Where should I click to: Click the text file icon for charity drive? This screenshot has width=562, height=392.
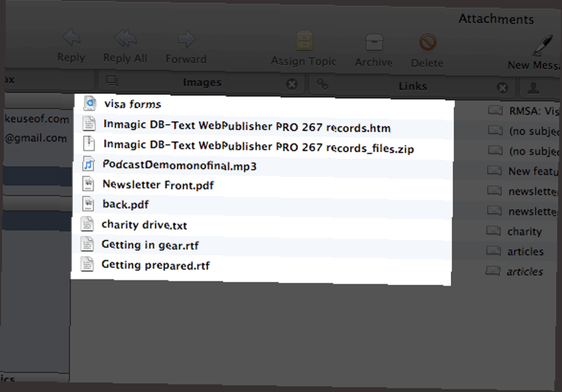click(87, 224)
